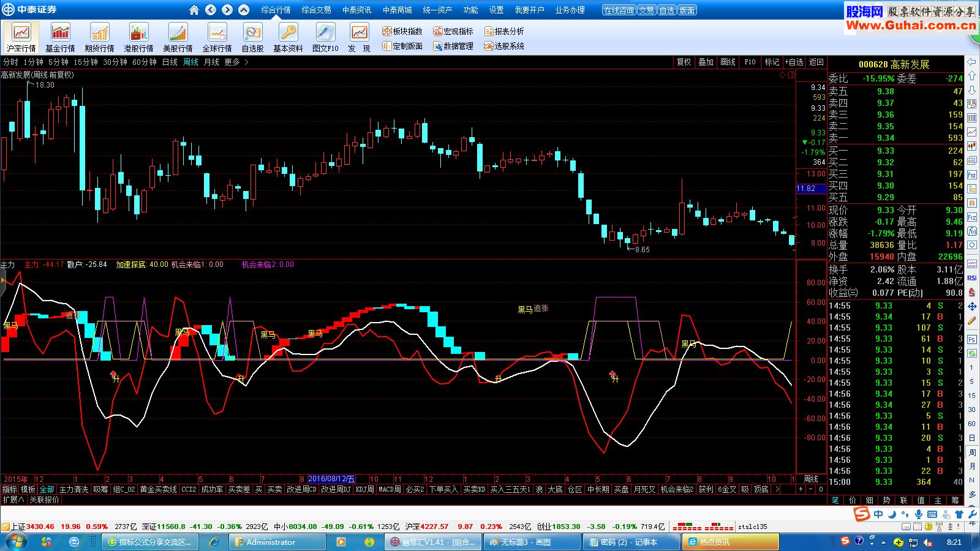Click the muted volume tray icon
The width and height of the screenshot is (980, 551).
coord(928,542)
